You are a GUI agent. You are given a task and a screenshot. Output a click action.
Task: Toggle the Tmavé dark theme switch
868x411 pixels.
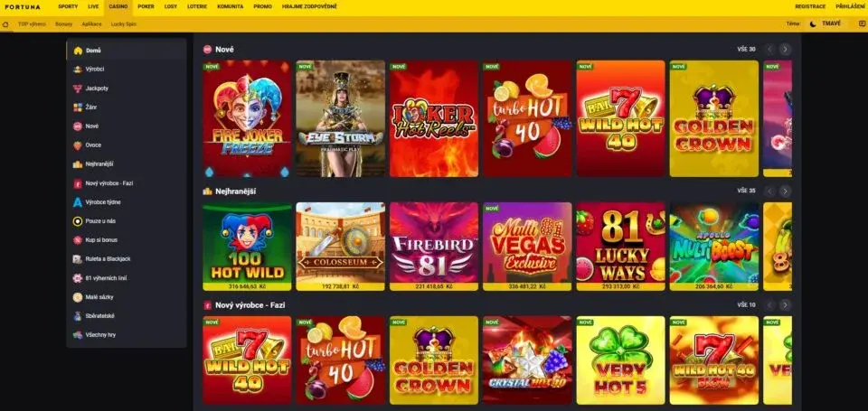[x=825, y=23]
